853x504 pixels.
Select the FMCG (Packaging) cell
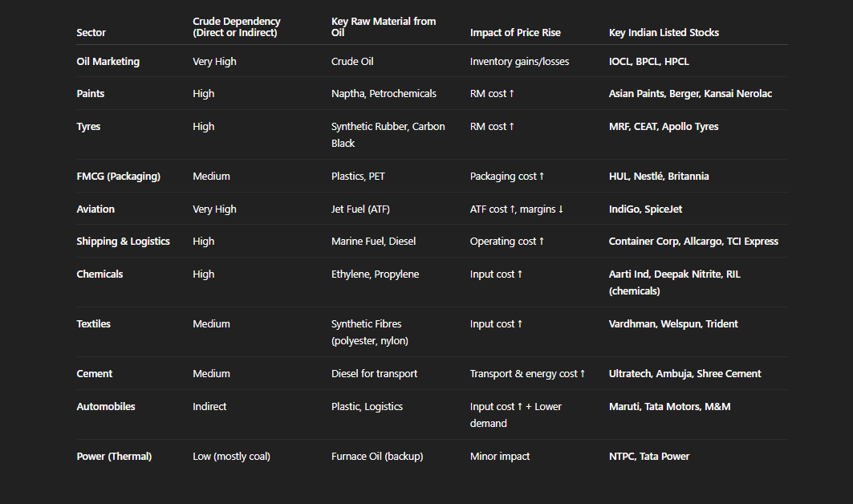(x=118, y=177)
